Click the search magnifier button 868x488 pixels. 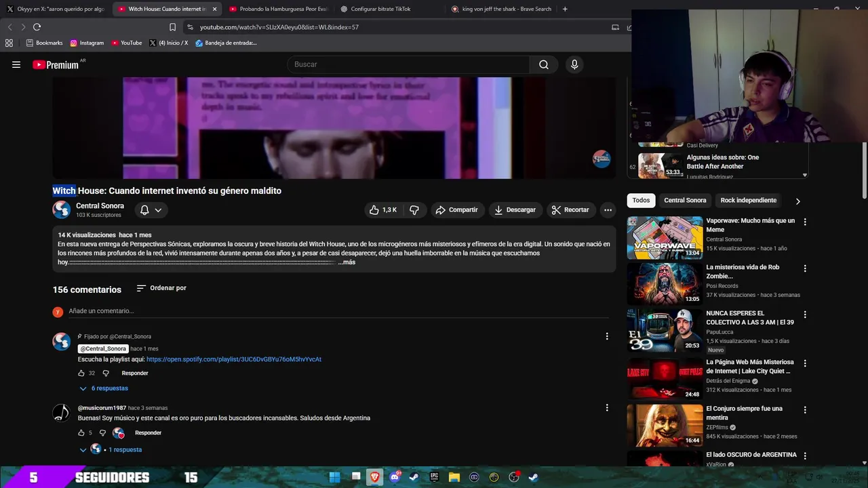pos(544,64)
